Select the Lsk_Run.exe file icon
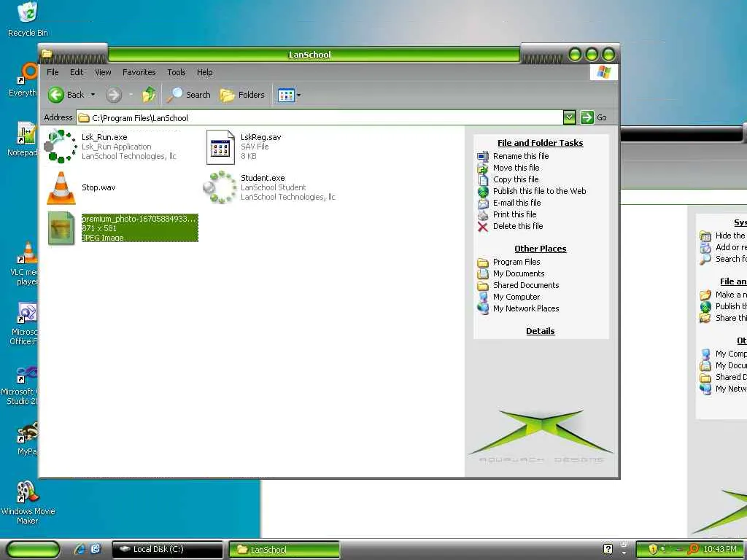747x560 pixels. pos(61,146)
